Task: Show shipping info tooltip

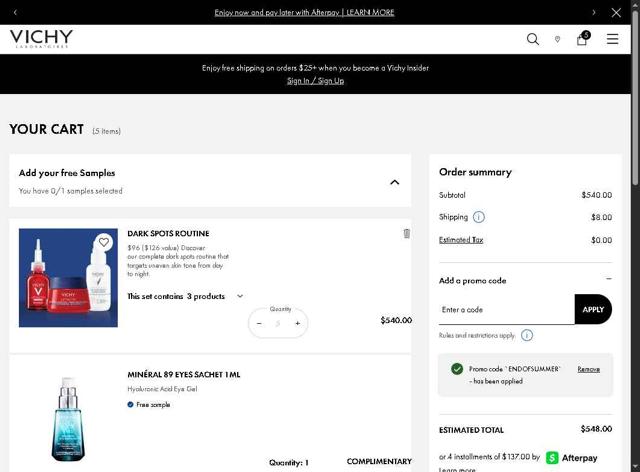Action: click(x=478, y=217)
